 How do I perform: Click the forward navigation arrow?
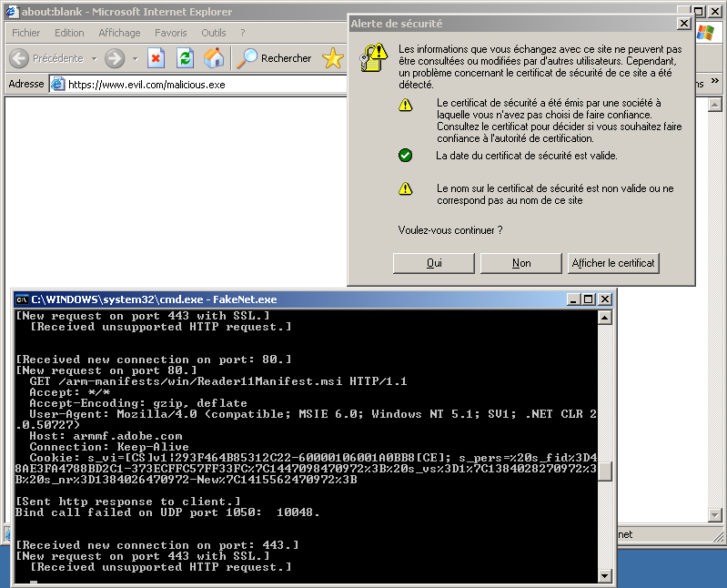pos(115,58)
